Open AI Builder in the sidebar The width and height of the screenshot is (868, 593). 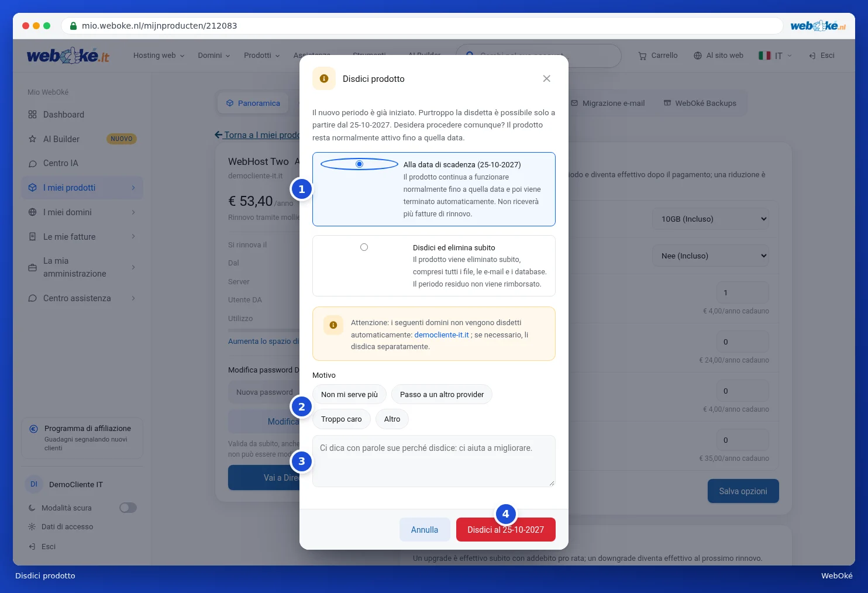coord(82,139)
